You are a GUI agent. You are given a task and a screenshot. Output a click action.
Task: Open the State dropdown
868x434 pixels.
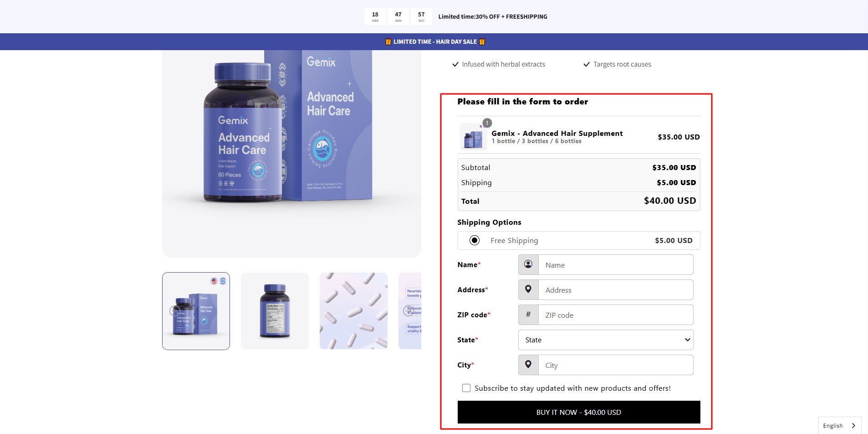click(x=606, y=340)
